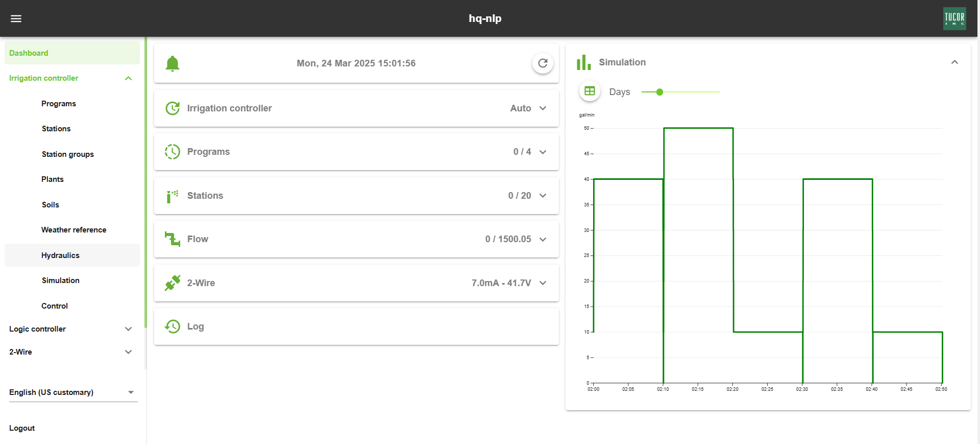Open the hamburger navigation menu
Image resolution: width=980 pixels, height=444 pixels.
tap(16, 18)
